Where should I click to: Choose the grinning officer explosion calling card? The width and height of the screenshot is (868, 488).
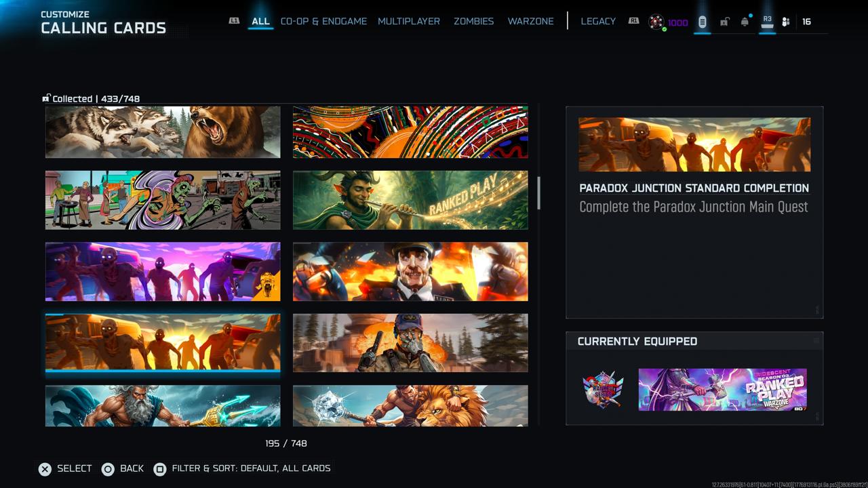410,272
